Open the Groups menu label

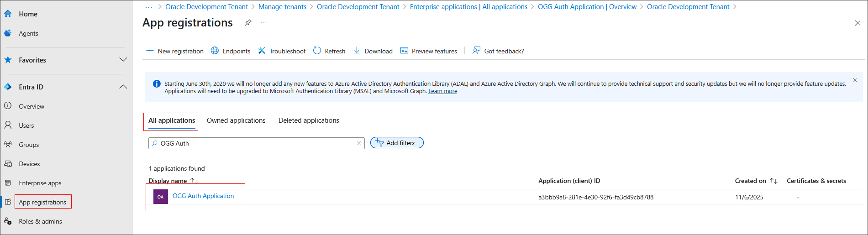click(x=29, y=145)
